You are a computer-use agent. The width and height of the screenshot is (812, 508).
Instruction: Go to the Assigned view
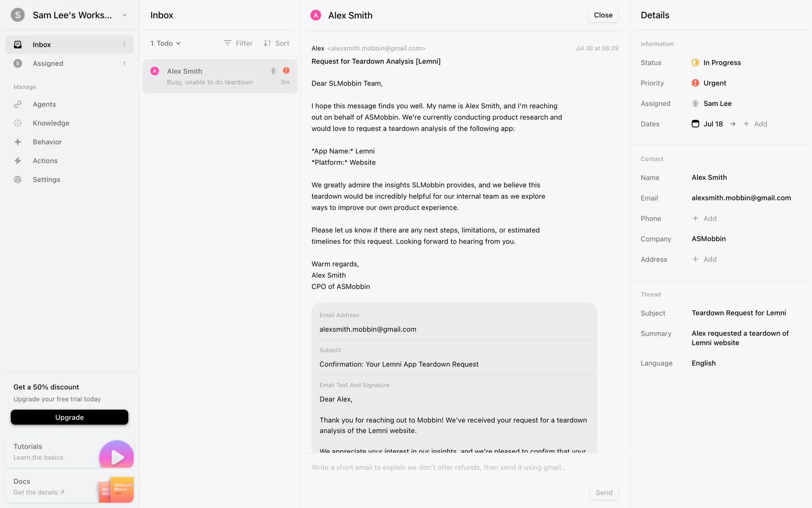pyautogui.click(x=48, y=63)
